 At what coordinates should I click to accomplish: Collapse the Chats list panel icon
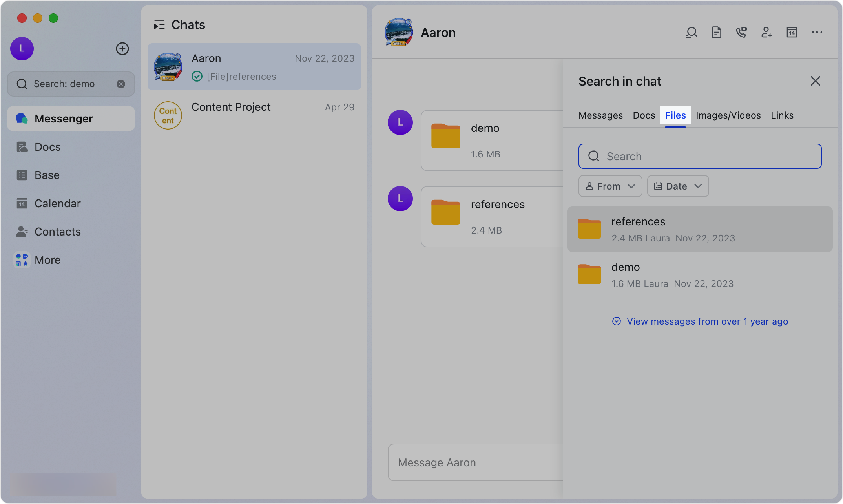pos(159,25)
